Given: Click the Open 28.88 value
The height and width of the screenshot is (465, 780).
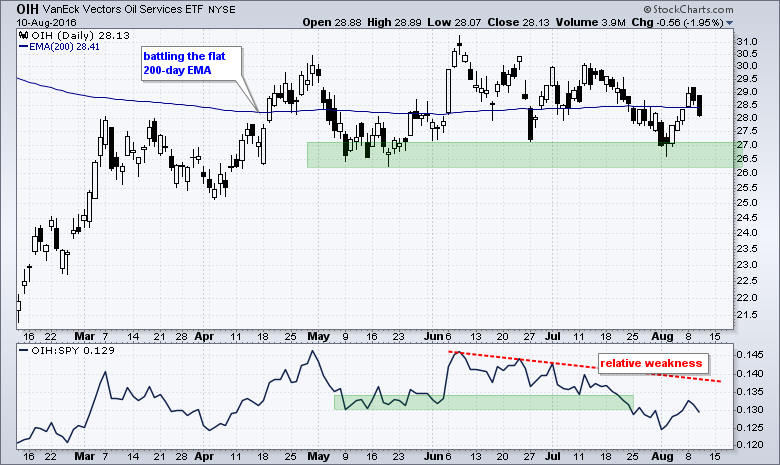Looking at the screenshot, I should (x=332, y=22).
